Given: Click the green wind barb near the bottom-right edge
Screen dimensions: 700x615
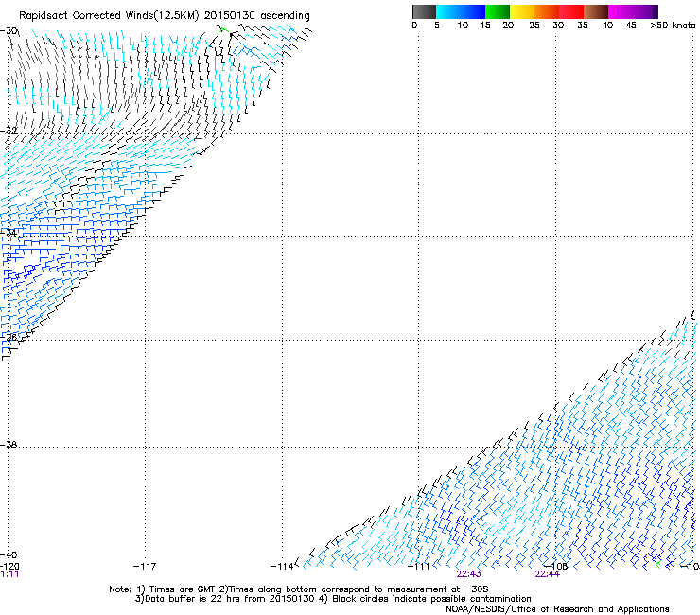Looking at the screenshot, I should (x=658, y=565).
